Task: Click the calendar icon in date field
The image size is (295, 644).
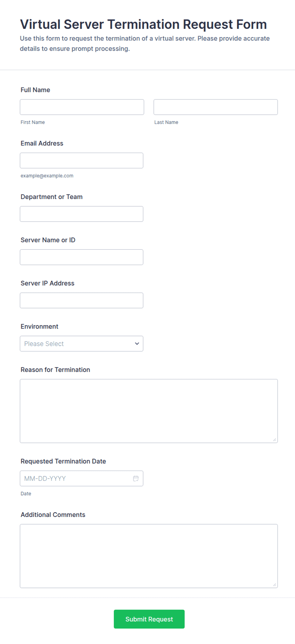Action: tap(136, 478)
